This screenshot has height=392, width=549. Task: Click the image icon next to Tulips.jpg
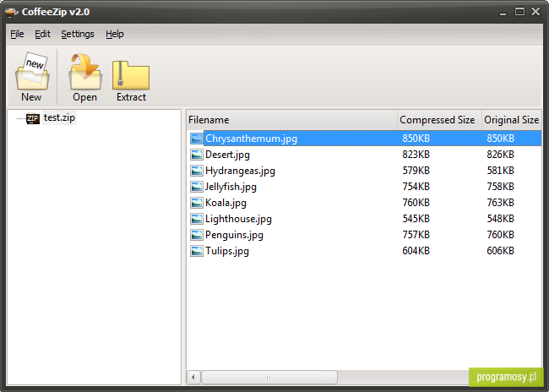click(197, 251)
